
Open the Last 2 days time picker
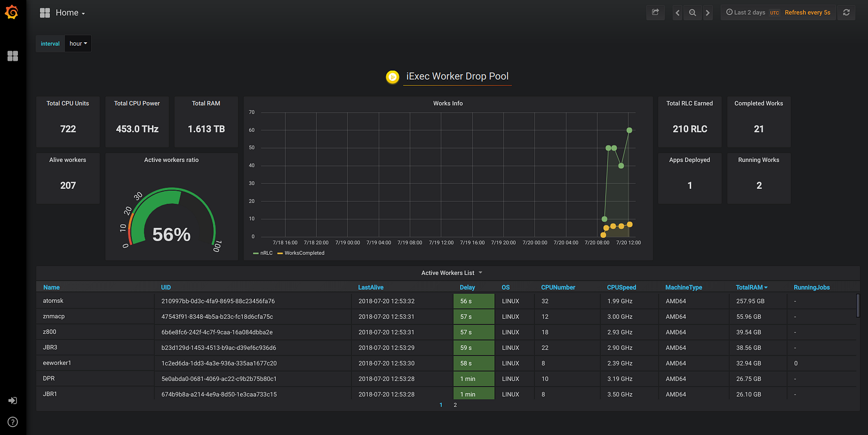[x=778, y=12]
